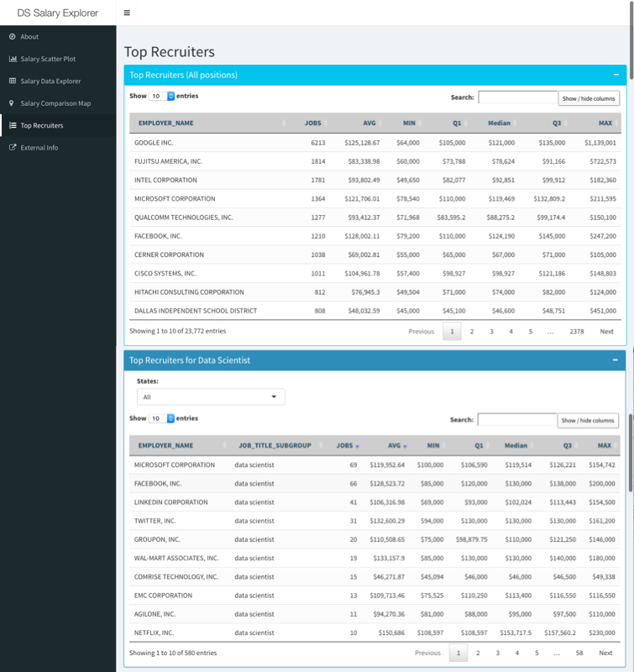Sort Data Scientist table by JOBS arrow

(357, 447)
